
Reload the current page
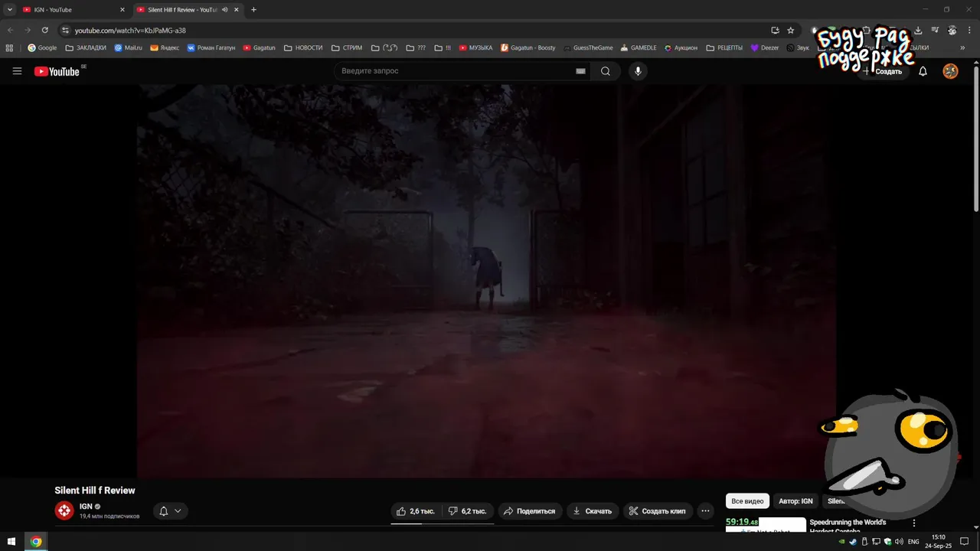click(x=45, y=30)
